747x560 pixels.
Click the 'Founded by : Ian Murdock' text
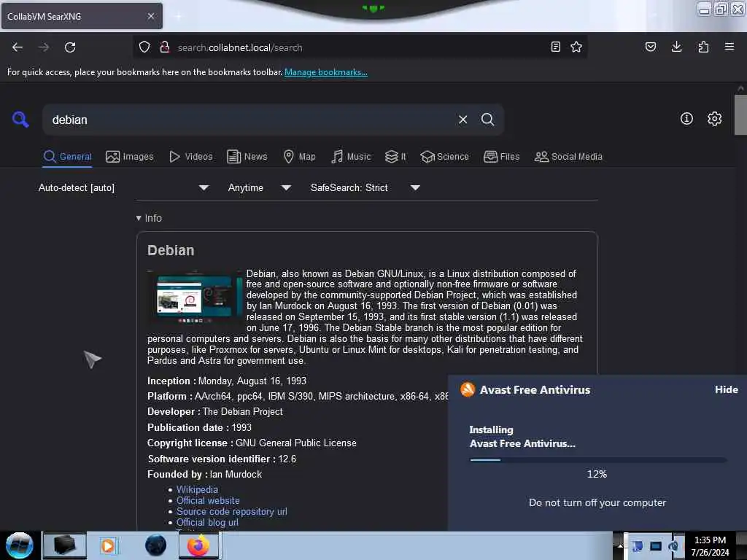tap(204, 474)
